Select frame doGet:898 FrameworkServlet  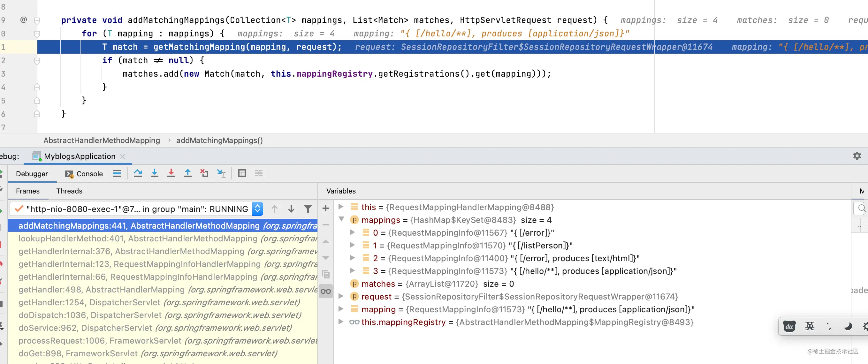click(x=163, y=354)
